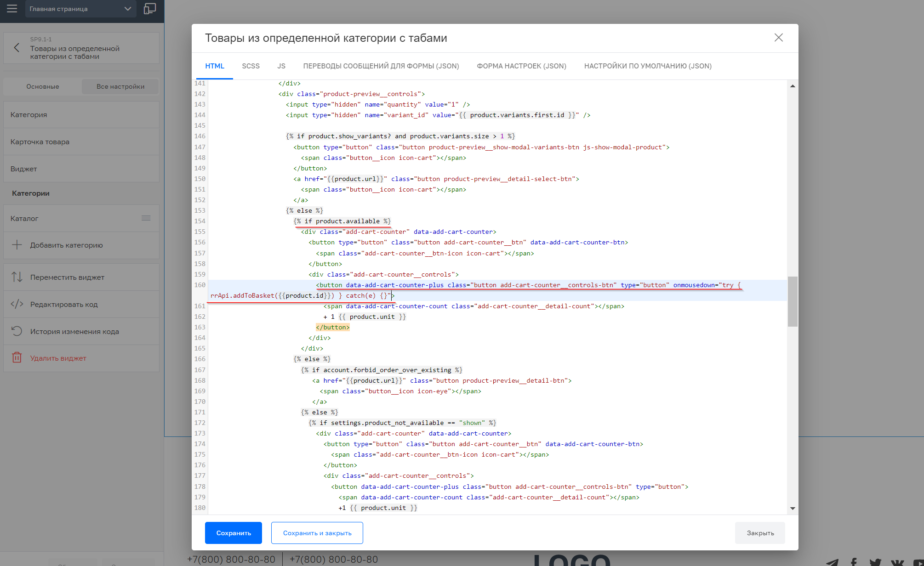Click the code history icon

(x=17, y=331)
